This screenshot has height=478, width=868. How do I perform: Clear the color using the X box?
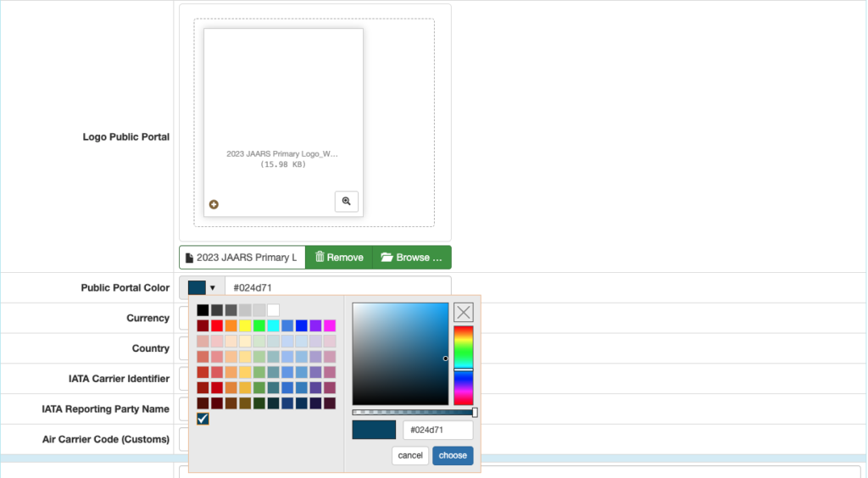coord(464,312)
